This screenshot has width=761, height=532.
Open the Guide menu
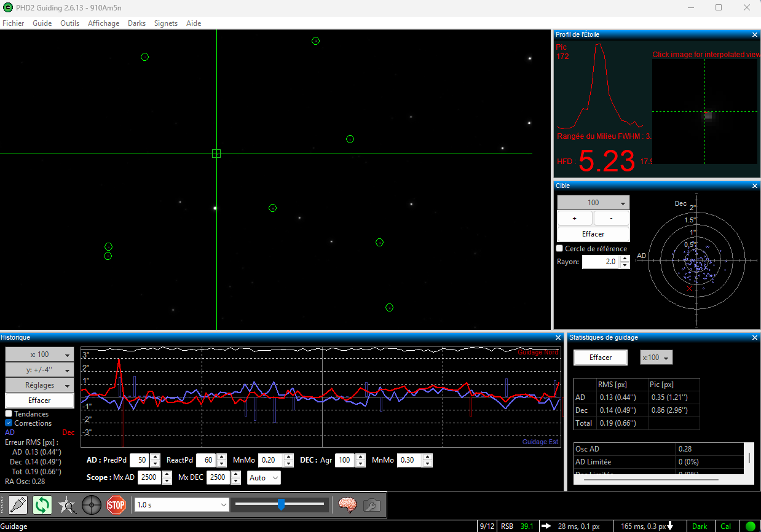click(42, 23)
